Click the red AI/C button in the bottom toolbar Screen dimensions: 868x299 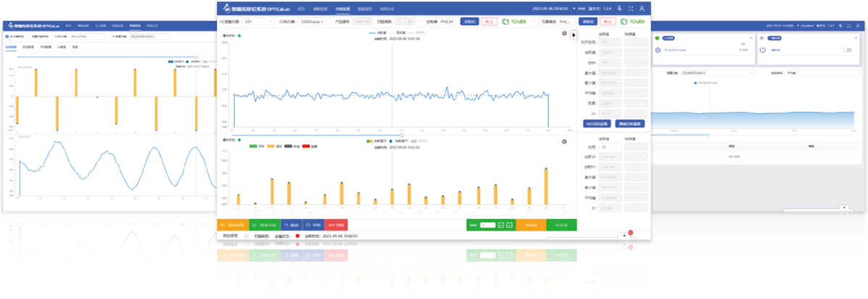[336, 225]
